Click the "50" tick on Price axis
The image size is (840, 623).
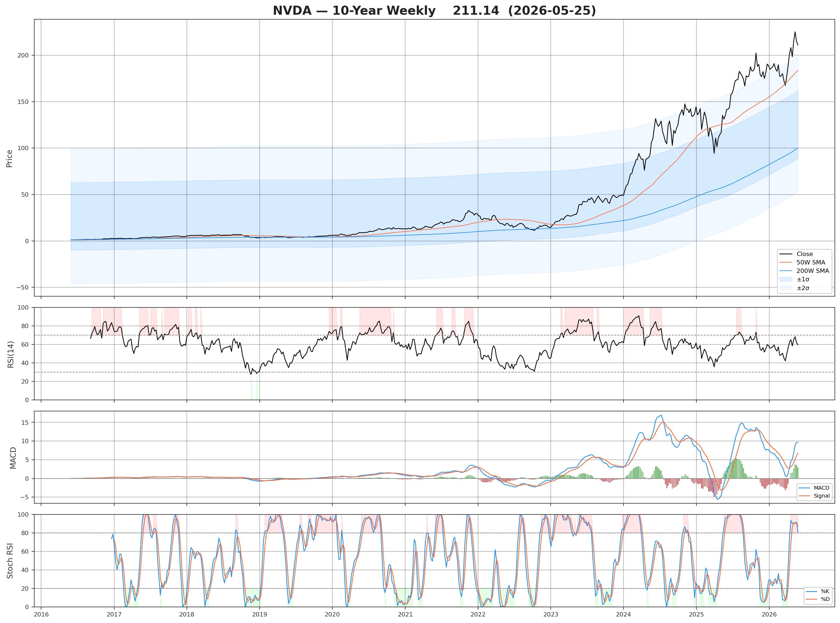(25, 195)
